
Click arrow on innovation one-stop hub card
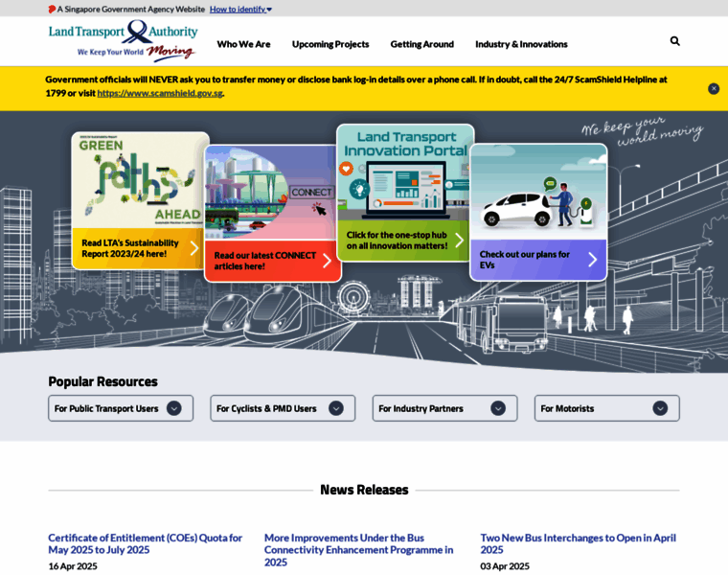pyautogui.click(x=459, y=241)
